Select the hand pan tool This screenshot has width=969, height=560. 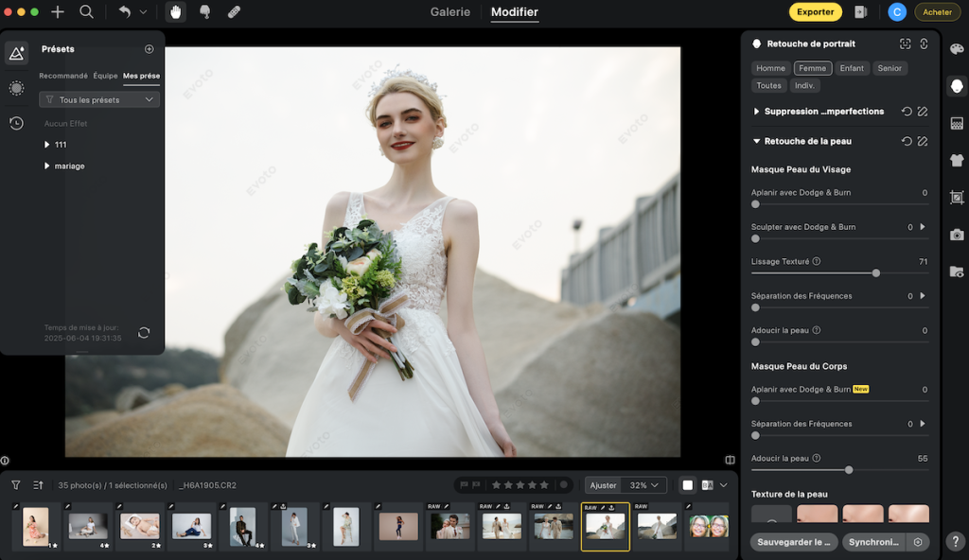click(x=175, y=12)
